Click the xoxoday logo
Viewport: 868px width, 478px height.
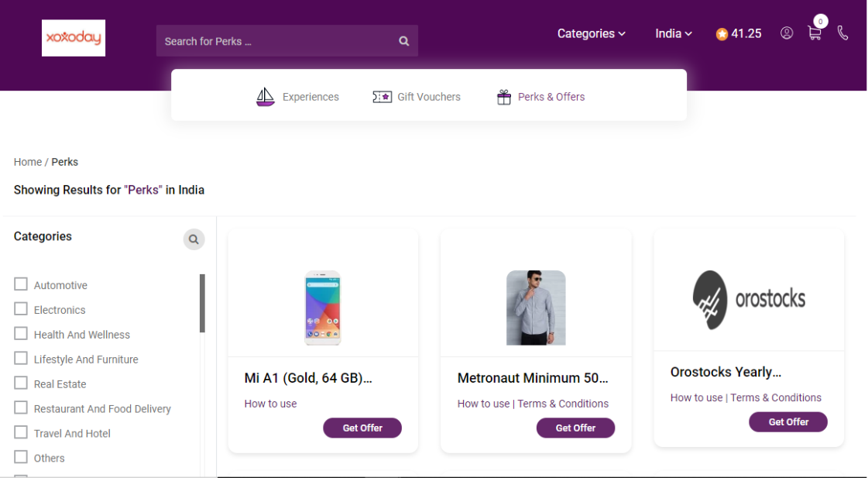73,38
